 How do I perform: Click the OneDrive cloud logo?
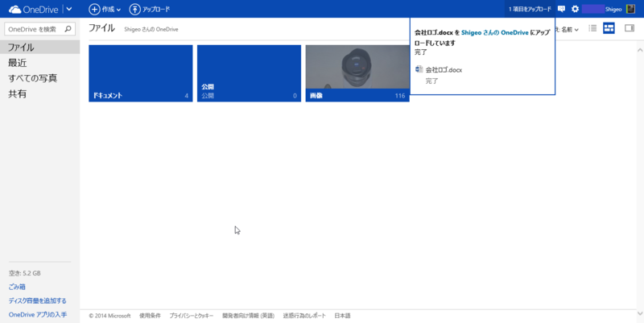tap(14, 9)
